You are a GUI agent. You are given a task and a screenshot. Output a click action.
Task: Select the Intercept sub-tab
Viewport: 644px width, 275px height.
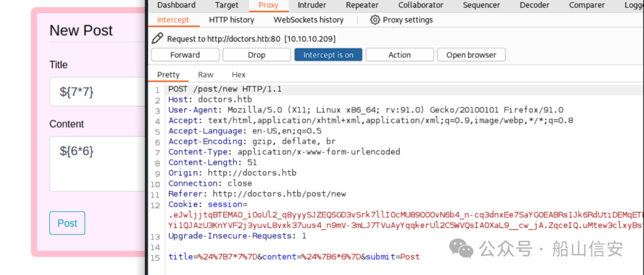pos(174,20)
